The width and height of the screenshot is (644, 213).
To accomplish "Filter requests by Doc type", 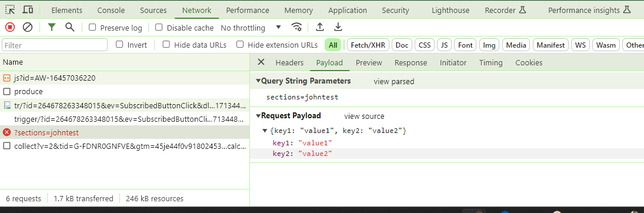I will point(402,45).
